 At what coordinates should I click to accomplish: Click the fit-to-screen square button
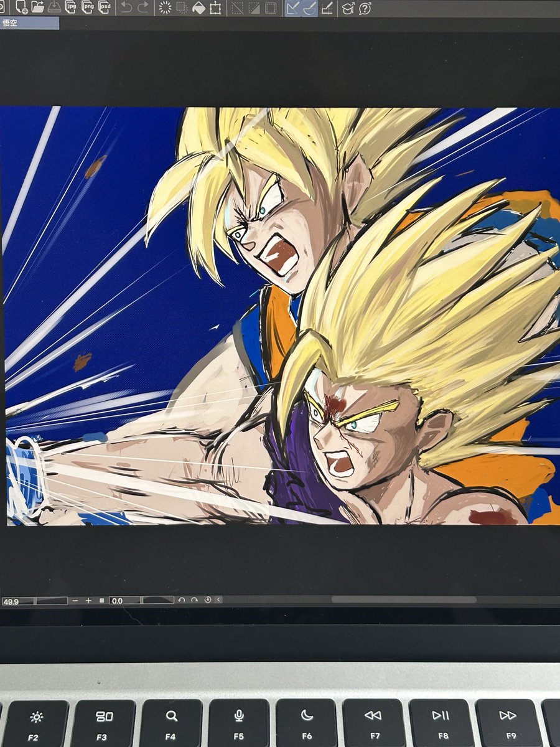pos(101,601)
